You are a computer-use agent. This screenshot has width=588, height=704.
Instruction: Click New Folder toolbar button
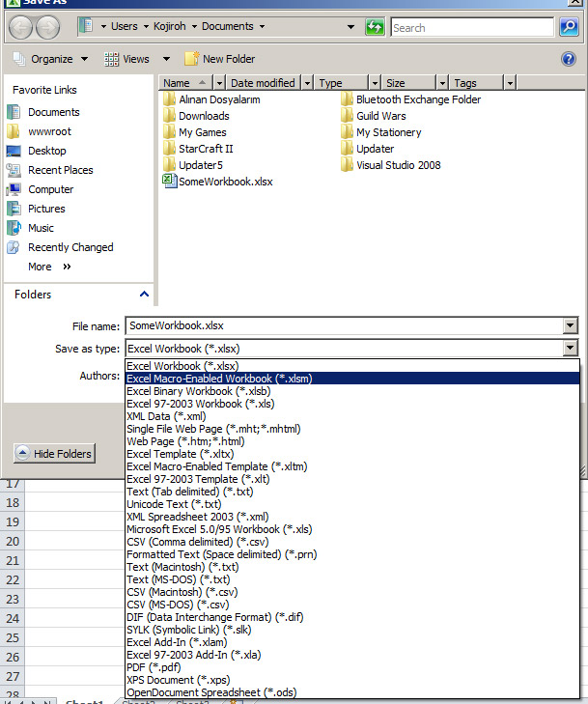(x=219, y=59)
